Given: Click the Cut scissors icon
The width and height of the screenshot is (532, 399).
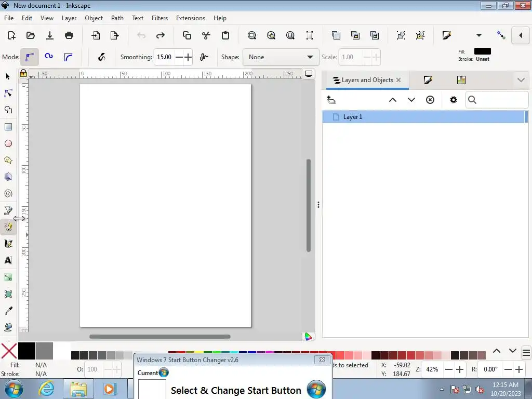Looking at the screenshot, I should coord(206,35).
